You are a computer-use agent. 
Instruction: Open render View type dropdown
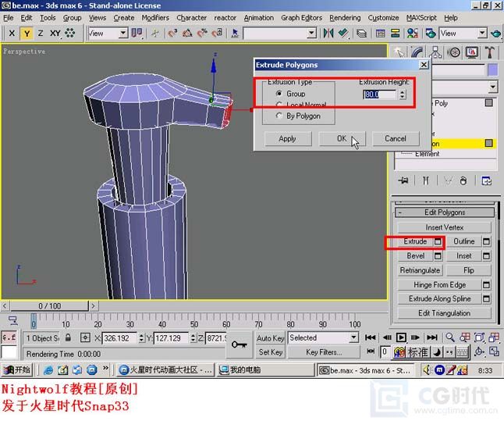pyautogui.click(x=482, y=33)
